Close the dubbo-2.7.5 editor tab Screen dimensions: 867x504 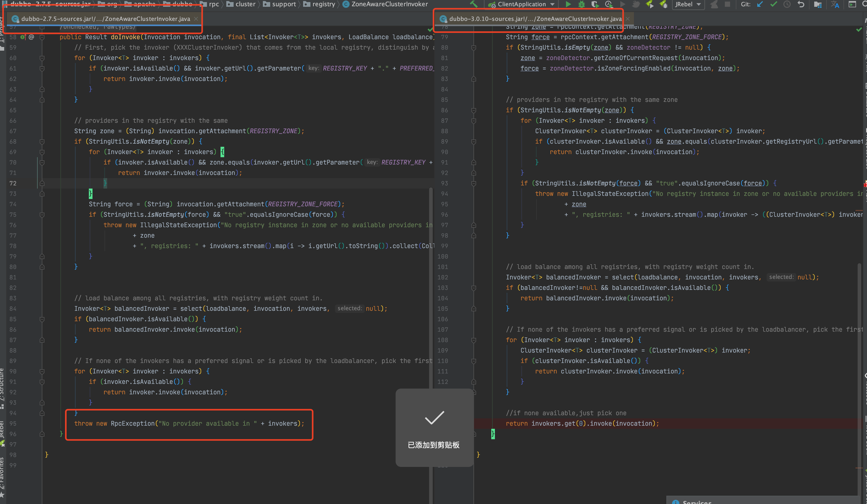[x=196, y=19]
